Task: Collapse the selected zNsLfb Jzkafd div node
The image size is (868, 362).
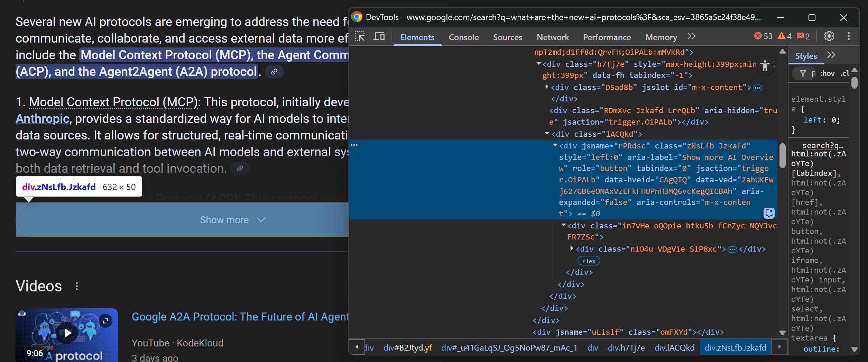Action: (555, 145)
